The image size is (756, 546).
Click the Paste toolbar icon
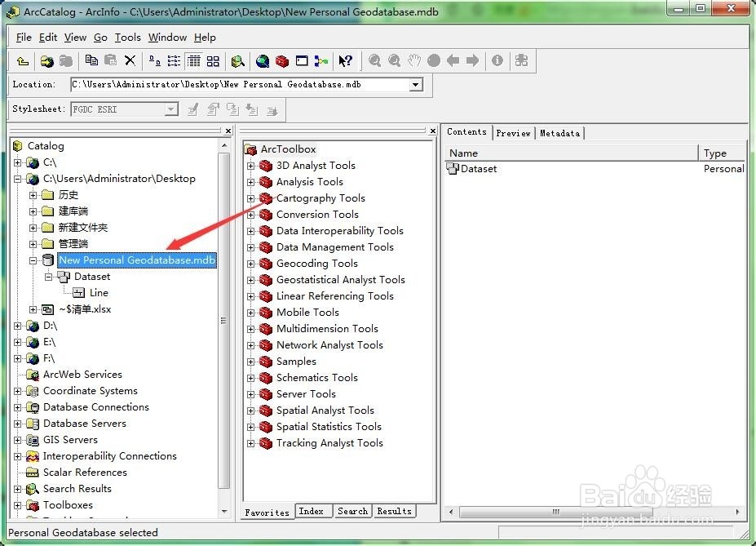[x=110, y=60]
